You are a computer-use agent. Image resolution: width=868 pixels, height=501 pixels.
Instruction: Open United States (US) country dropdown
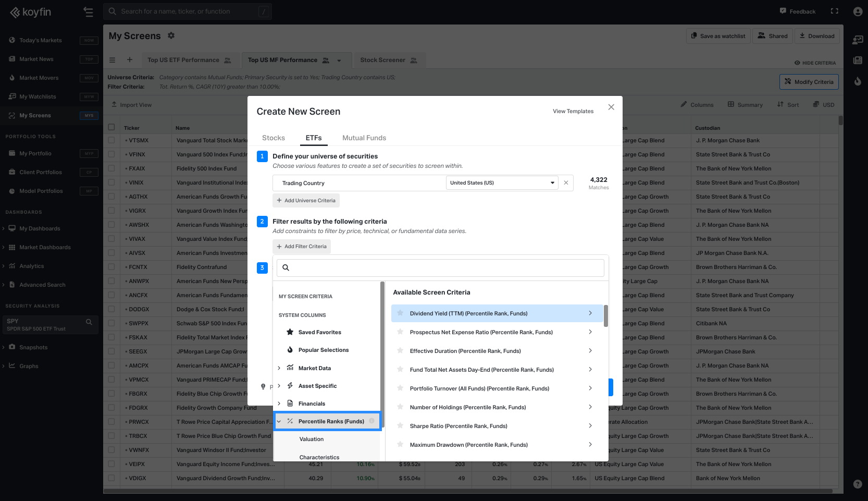point(502,183)
